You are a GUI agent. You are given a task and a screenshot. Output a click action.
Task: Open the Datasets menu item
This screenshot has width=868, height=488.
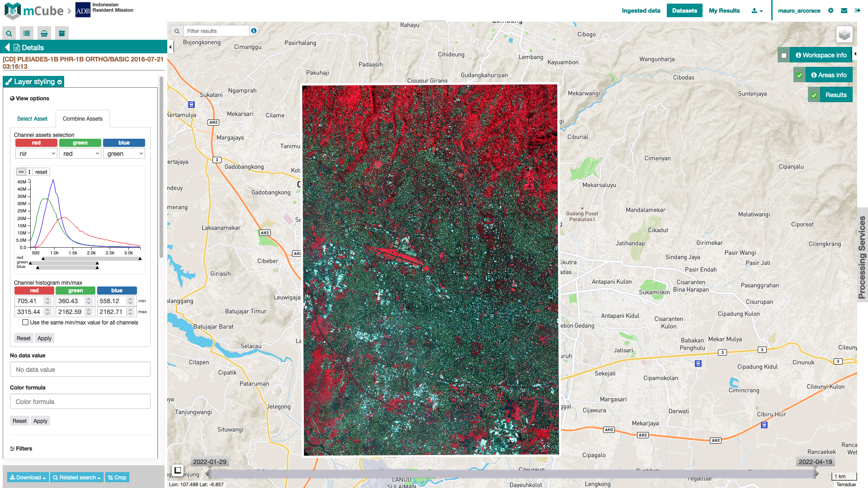[684, 10]
